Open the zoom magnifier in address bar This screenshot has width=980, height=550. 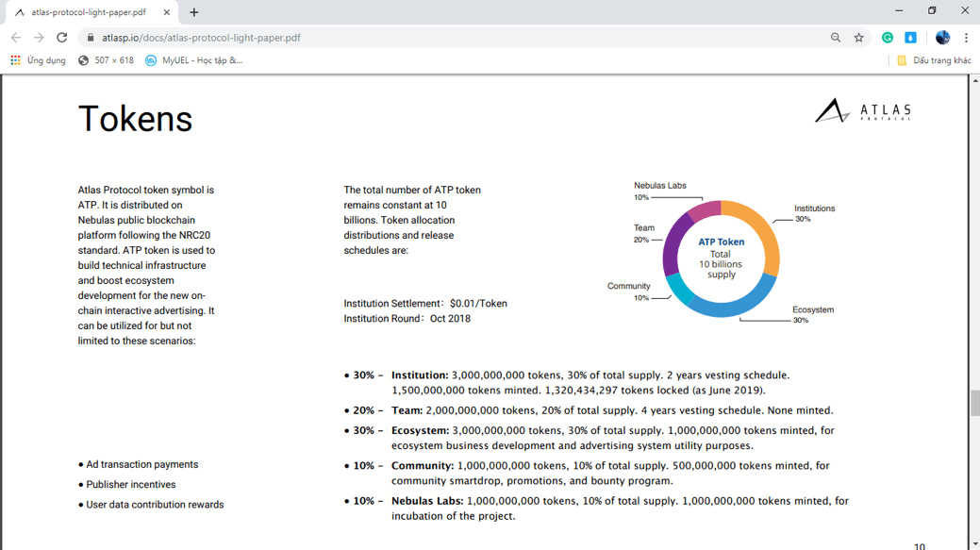pyautogui.click(x=836, y=38)
